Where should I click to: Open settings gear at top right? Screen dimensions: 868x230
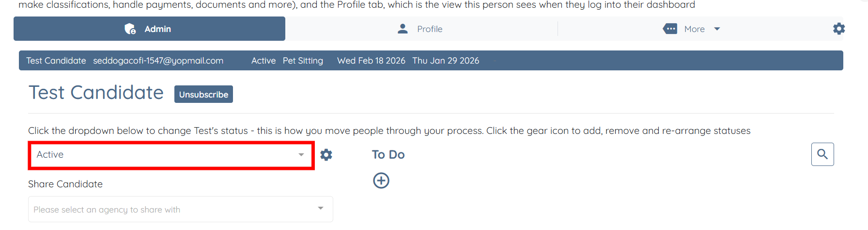(839, 29)
